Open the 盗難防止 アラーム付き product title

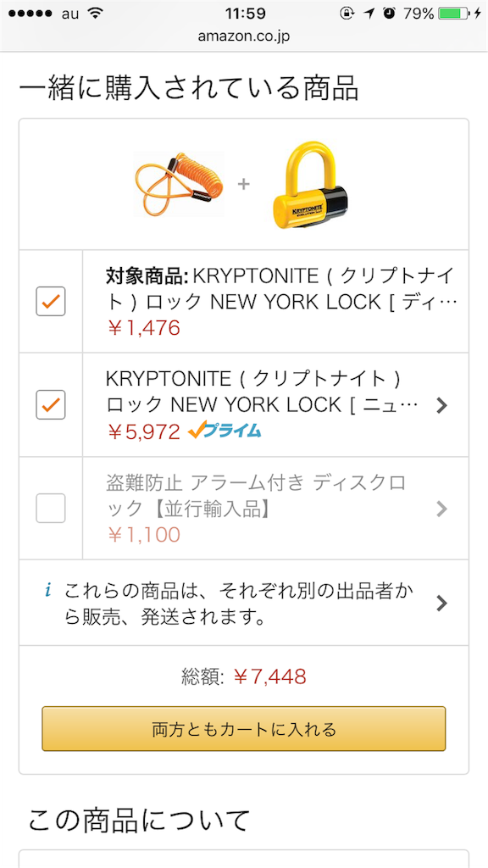(256, 495)
